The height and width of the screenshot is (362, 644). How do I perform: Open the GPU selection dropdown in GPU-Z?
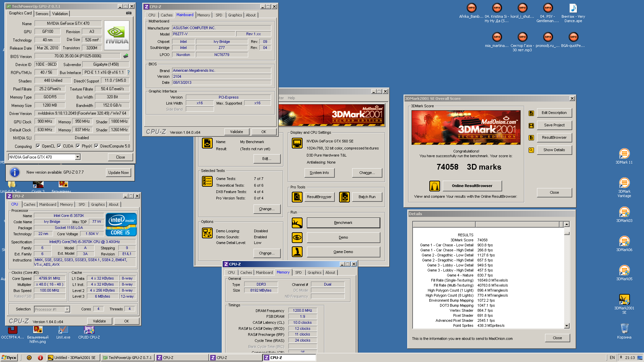click(x=78, y=157)
